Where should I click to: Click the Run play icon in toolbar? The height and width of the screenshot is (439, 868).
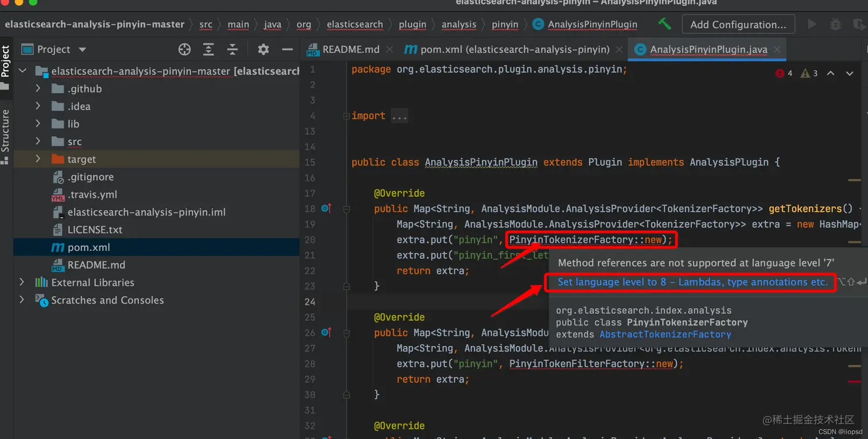(812, 24)
